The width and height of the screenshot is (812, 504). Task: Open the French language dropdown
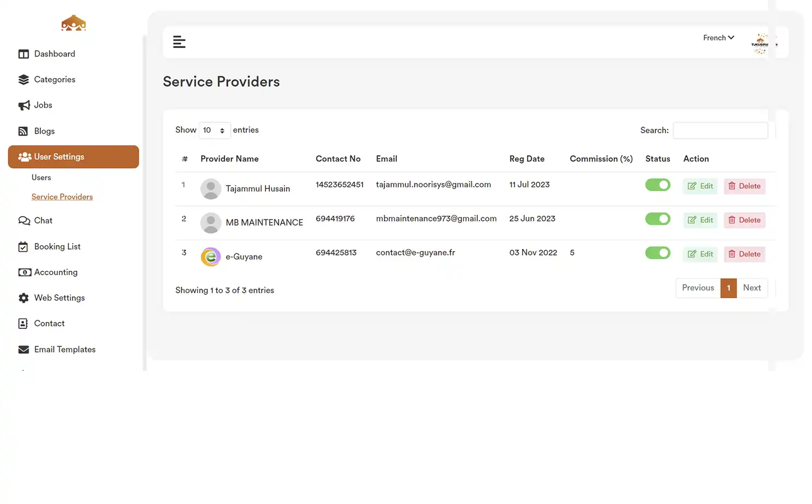pyautogui.click(x=718, y=38)
